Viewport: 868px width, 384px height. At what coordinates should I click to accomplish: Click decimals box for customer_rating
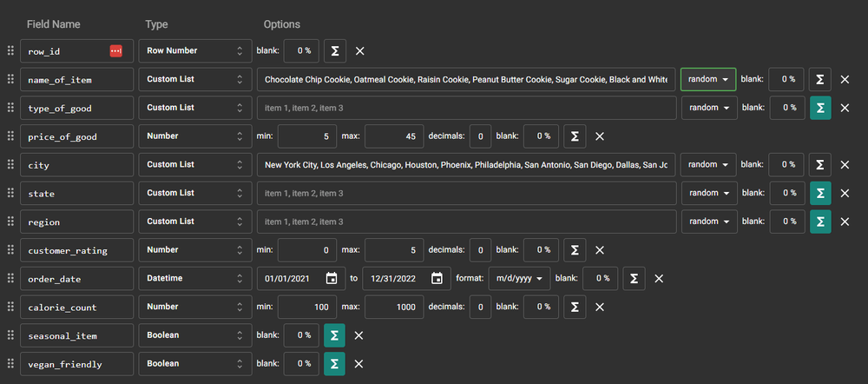(x=481, y=250)
